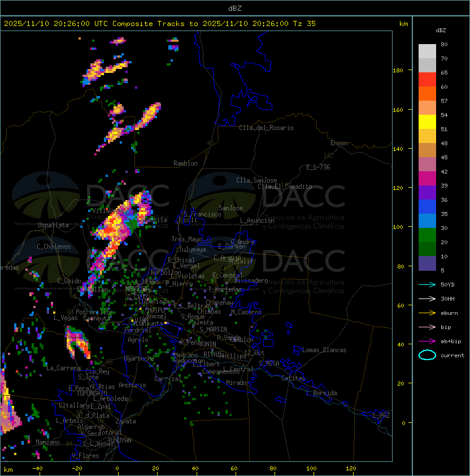This screenshot has height=476, width=470.
Task: Click the Uspallata map label
Action: tap(53, 225)
